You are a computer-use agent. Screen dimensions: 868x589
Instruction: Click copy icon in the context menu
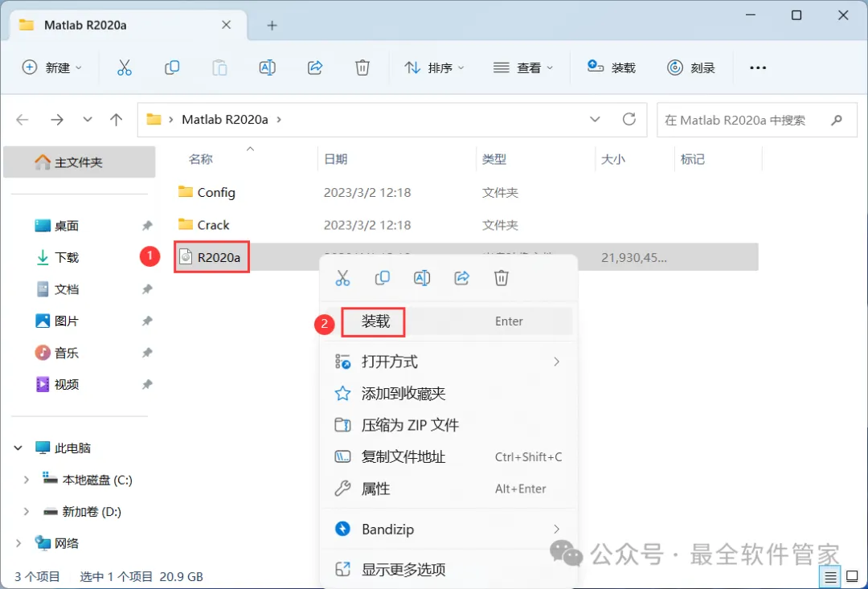point(383,278)
